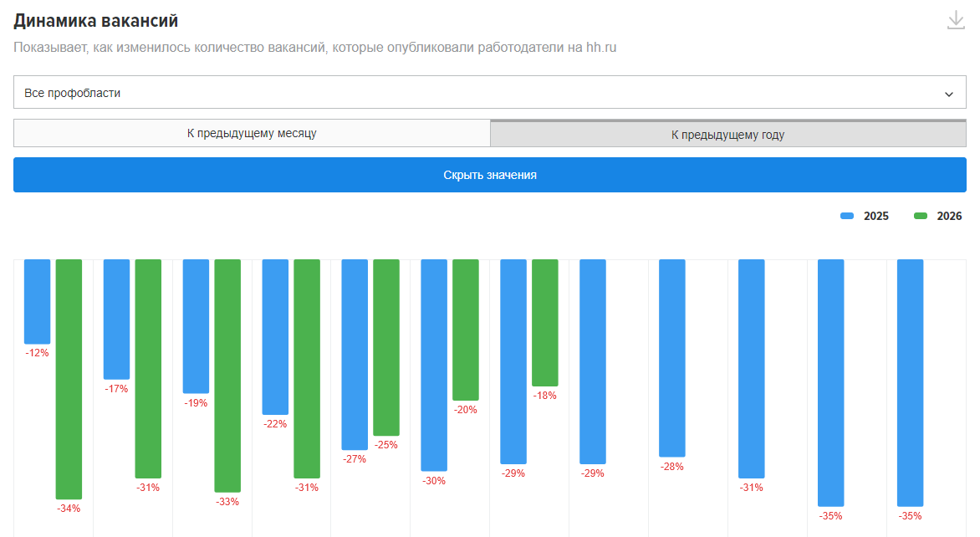Select the blue bar labeled -12%

tap(37, 301)
